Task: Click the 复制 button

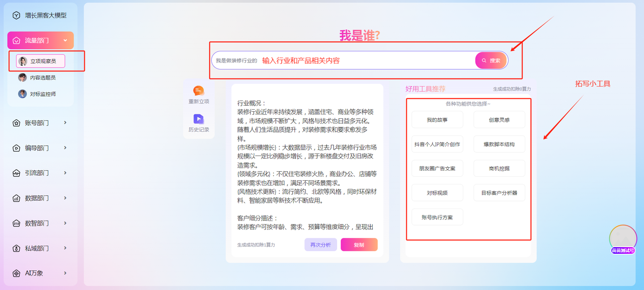Action: pos(359,245)
